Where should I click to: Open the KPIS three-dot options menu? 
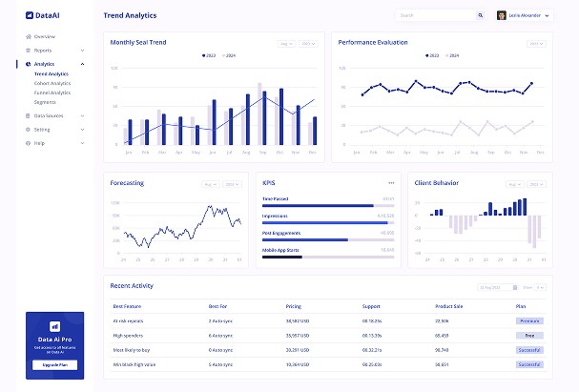(391, 182)
